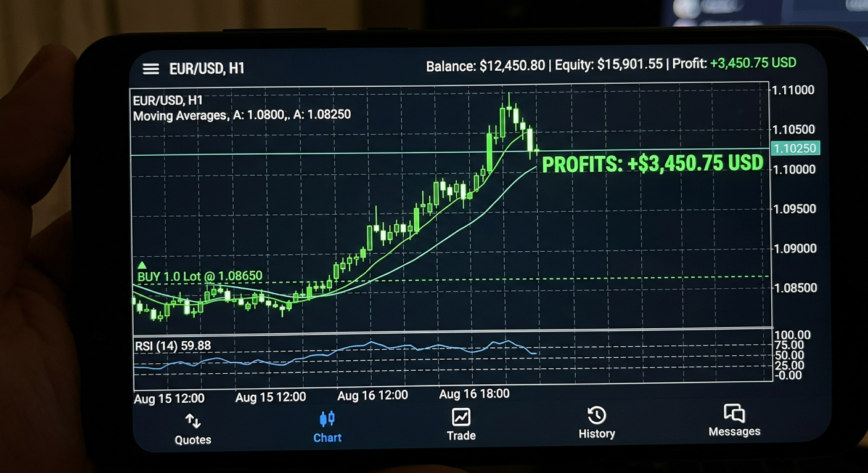Click the 1.08500 price axis label

(x=795, y=288)
